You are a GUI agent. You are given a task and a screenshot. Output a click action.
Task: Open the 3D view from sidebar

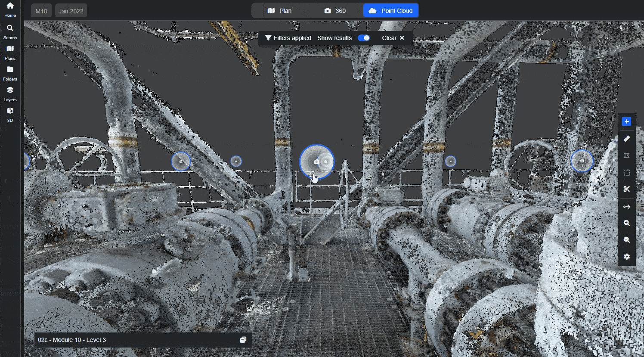click(x=10, y=115)
